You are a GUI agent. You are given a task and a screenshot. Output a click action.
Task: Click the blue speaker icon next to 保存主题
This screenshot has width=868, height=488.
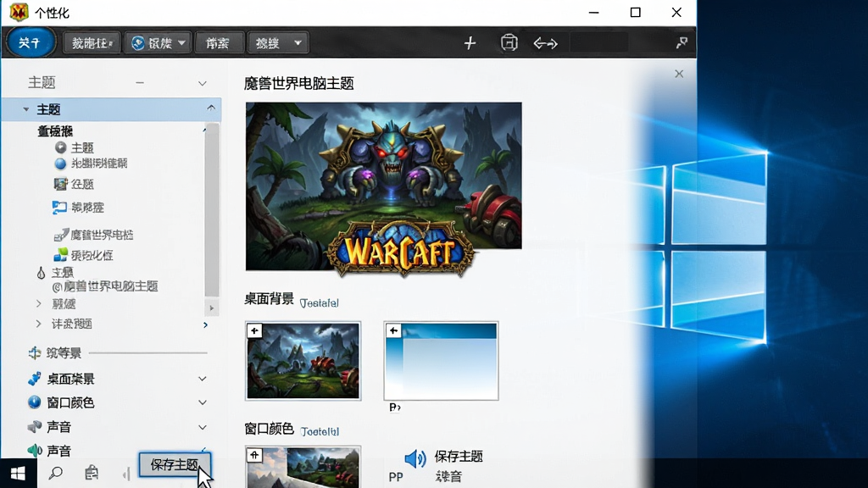point(415,458)
